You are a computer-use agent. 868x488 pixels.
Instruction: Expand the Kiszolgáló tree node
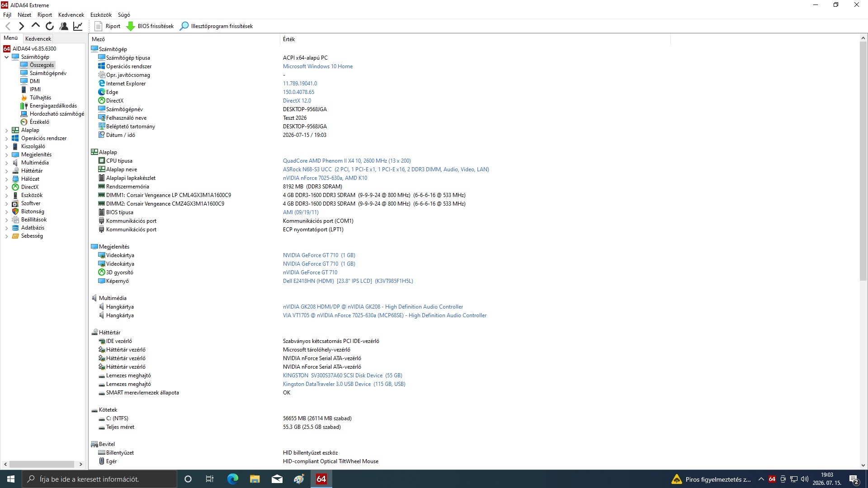6,146
